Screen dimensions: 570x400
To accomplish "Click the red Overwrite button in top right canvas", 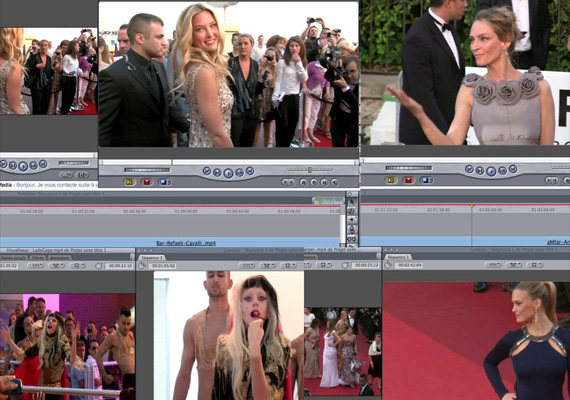I will pos(409,180).
